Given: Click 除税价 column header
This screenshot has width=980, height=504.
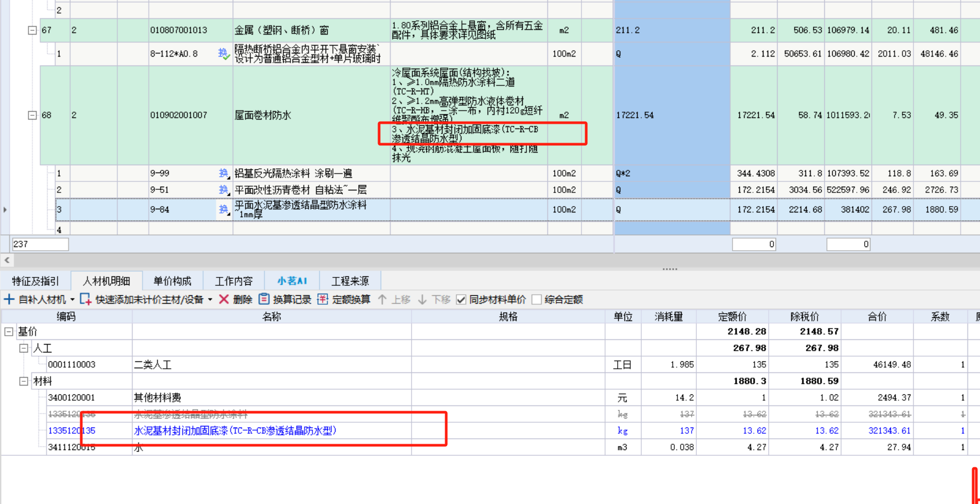Looking at the screenshot, I should pos(805,316).
